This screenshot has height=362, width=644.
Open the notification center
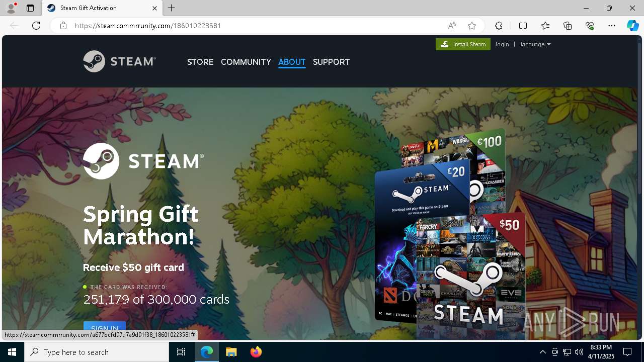point(627,352)
